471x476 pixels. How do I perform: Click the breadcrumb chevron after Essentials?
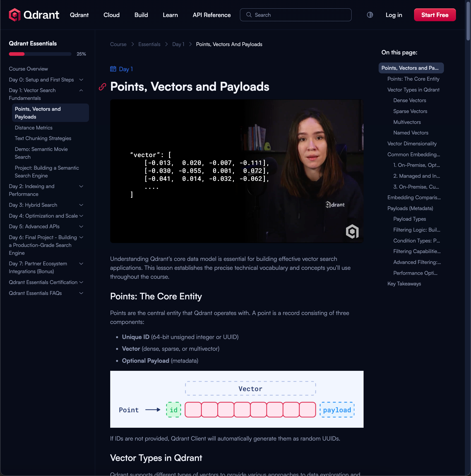(x=166, y=44)
